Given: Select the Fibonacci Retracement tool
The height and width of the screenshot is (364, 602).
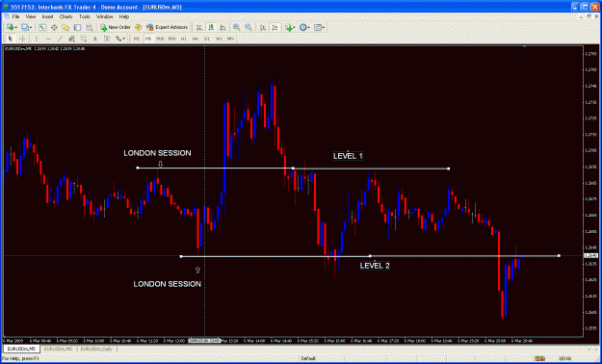Looking at the screenshot, I should (x=83, y=39).
